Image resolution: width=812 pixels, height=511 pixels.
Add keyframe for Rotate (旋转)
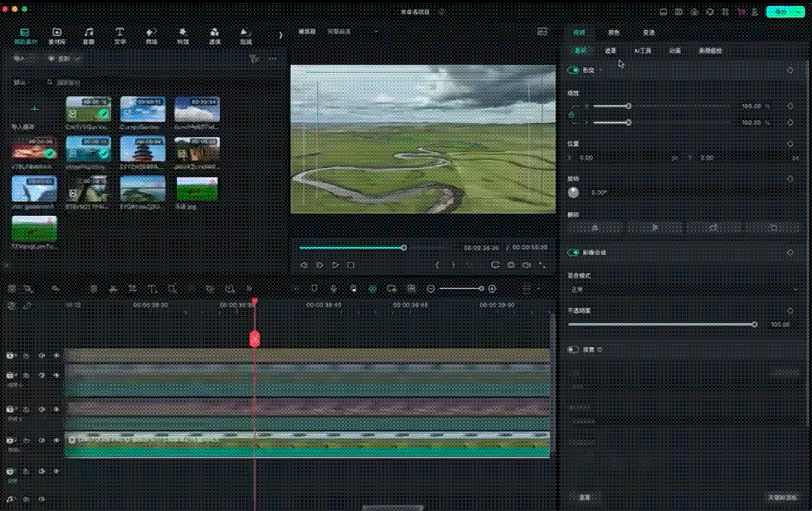(x=790, y=178)
